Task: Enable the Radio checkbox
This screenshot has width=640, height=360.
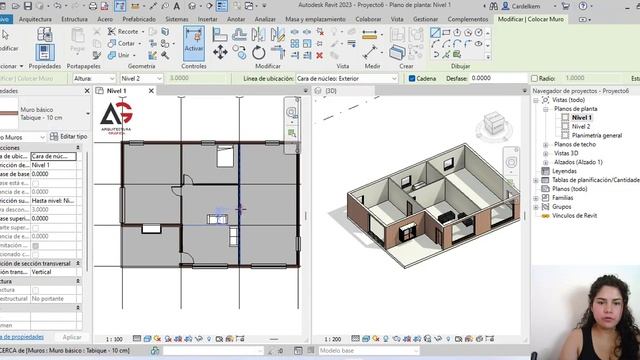Action: 534,78
